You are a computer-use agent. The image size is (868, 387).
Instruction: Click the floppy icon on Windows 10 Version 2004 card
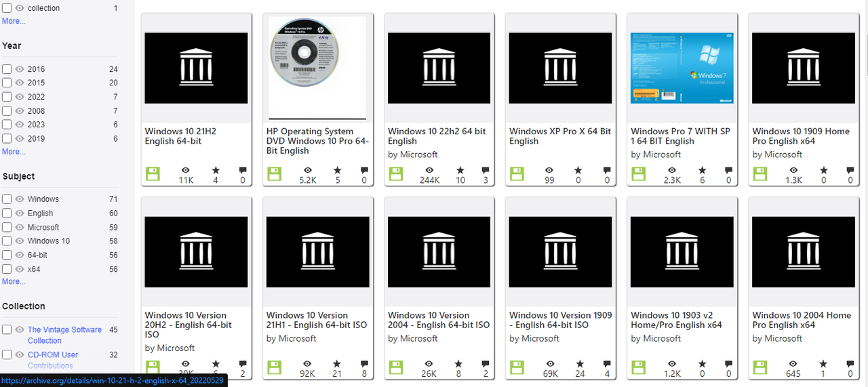(395, 367)
